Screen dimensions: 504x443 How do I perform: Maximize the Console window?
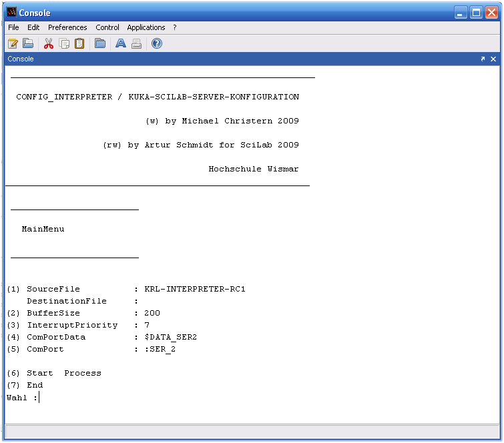pos(476,13)
